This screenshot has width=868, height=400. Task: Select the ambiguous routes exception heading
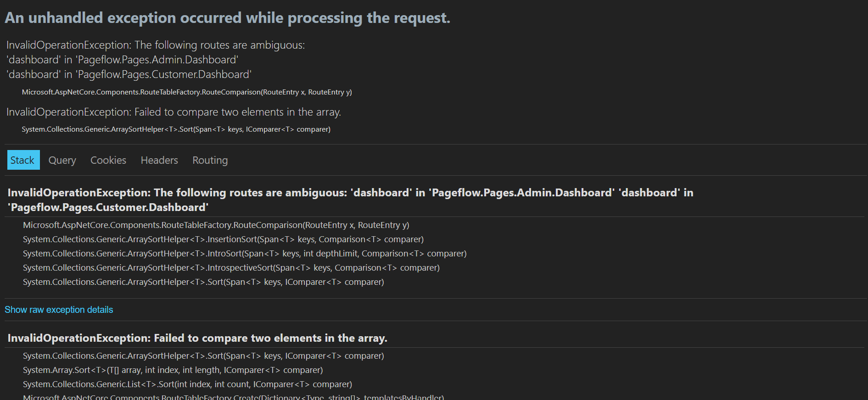[350, 200]
